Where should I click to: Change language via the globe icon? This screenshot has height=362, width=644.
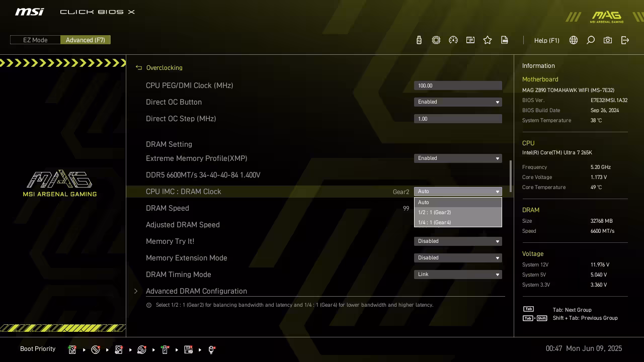pos(574,40)
